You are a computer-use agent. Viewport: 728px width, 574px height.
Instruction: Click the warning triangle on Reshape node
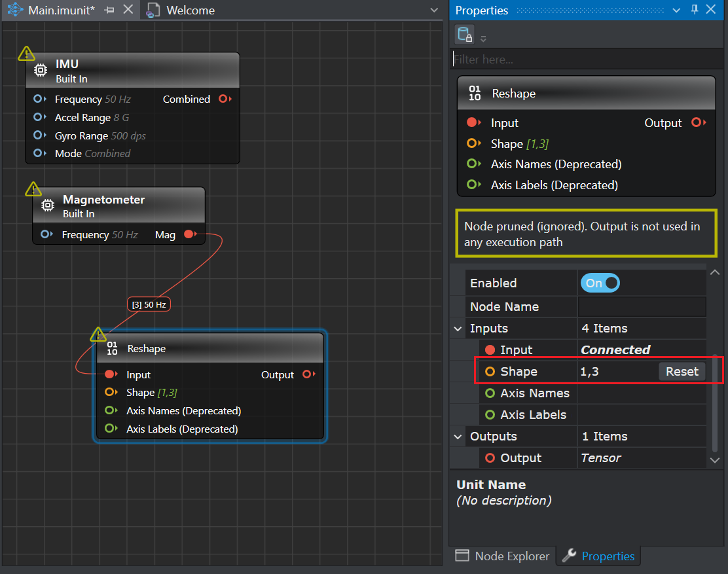(98, 334)
